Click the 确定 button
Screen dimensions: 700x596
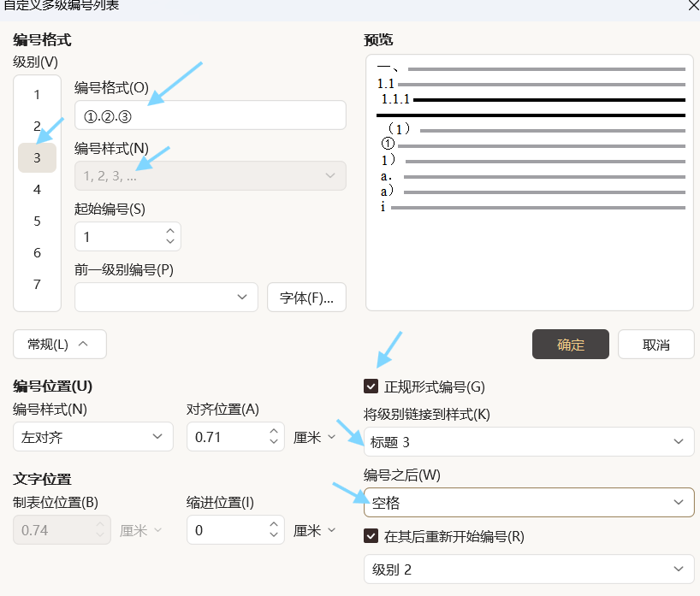(x=570, y=345)
